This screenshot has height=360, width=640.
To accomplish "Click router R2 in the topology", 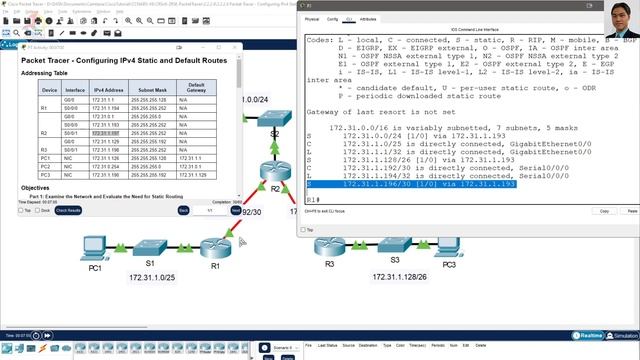I will pos(276,171).
